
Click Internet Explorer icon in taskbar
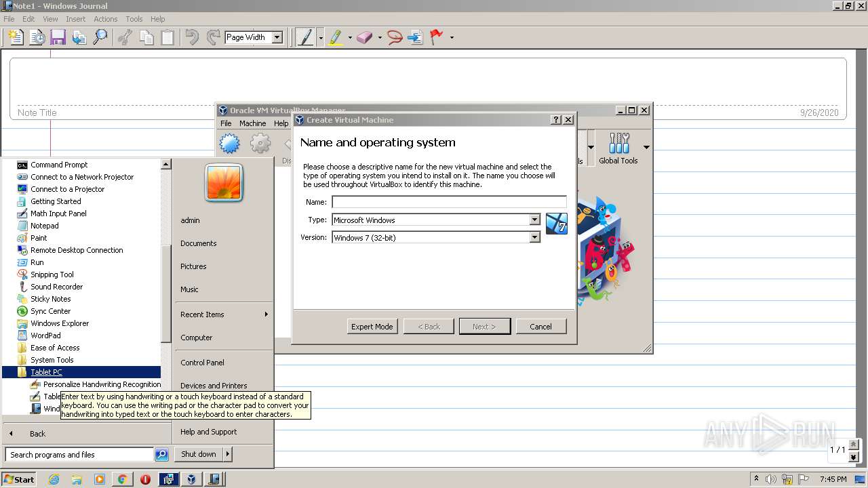(x=54, y=479)
